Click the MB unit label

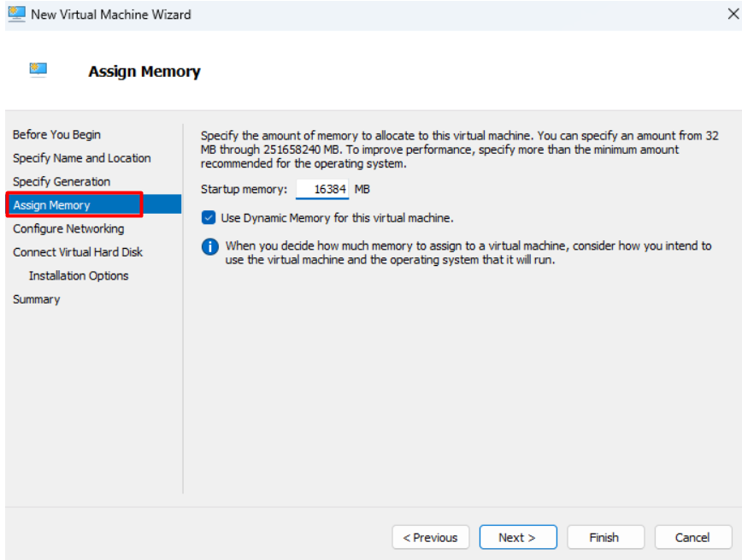pyautogui.click(x=362, y=189)
